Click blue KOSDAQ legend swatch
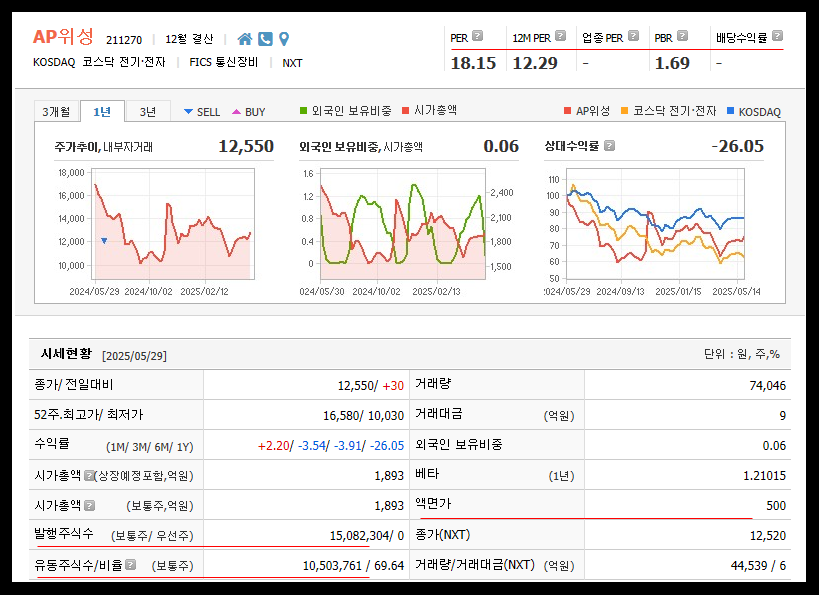 click(731, 111)
